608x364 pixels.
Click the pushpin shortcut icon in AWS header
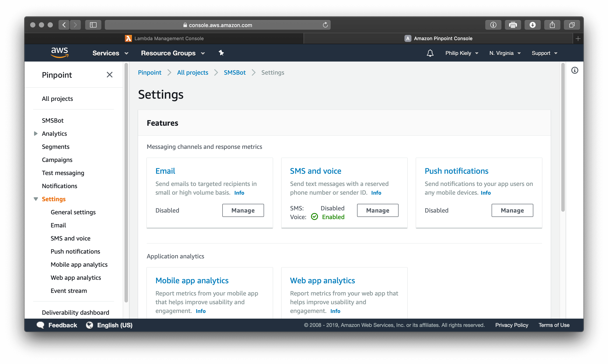tap(221, 53)
